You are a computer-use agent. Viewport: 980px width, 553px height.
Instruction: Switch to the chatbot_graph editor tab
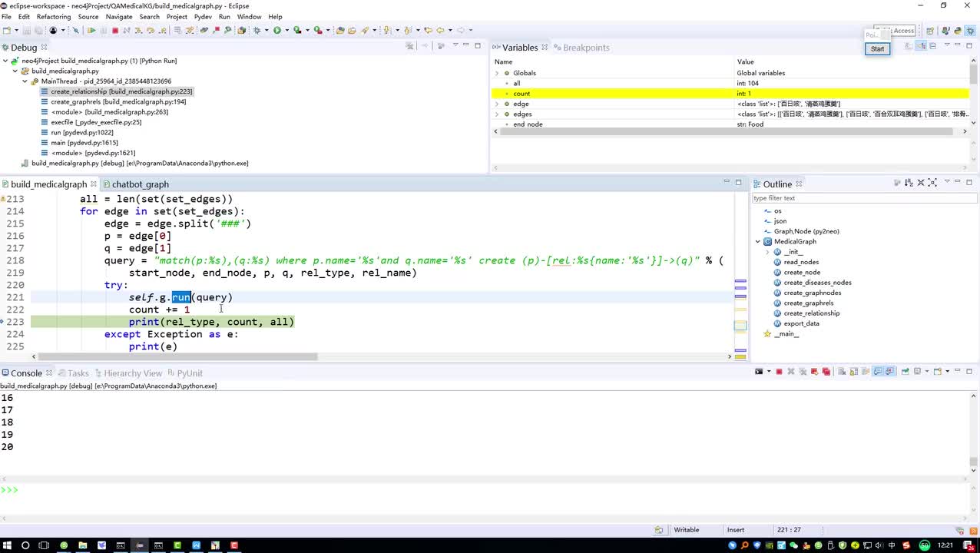(x=140, y=184)
